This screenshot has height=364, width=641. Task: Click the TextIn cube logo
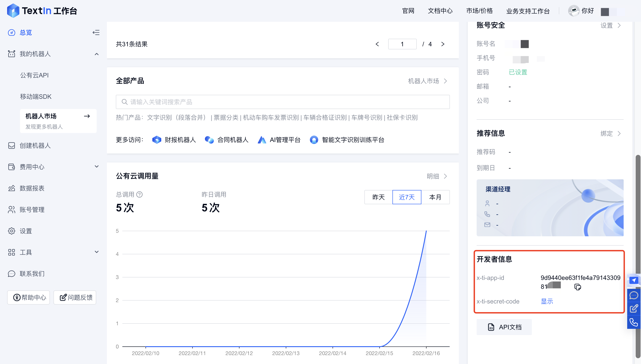tap(13, 10)
